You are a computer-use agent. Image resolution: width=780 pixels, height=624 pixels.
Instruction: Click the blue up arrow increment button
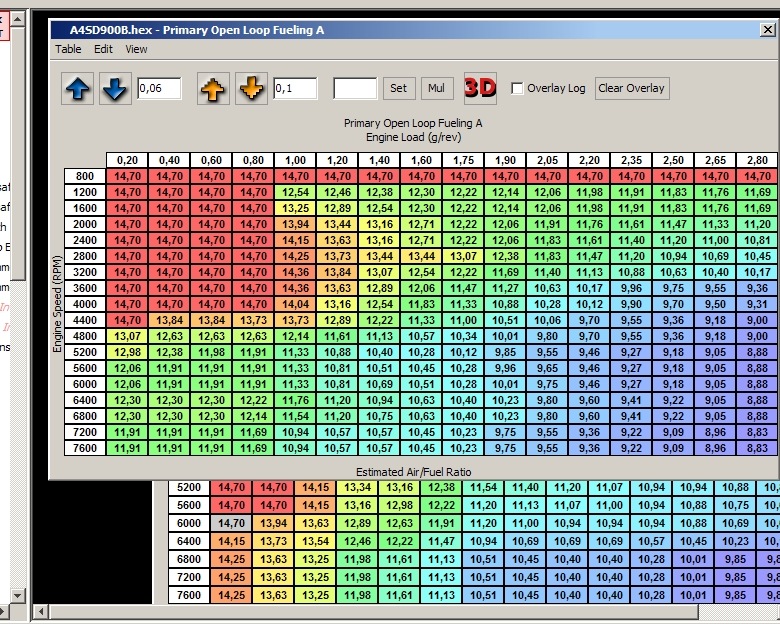78,89
